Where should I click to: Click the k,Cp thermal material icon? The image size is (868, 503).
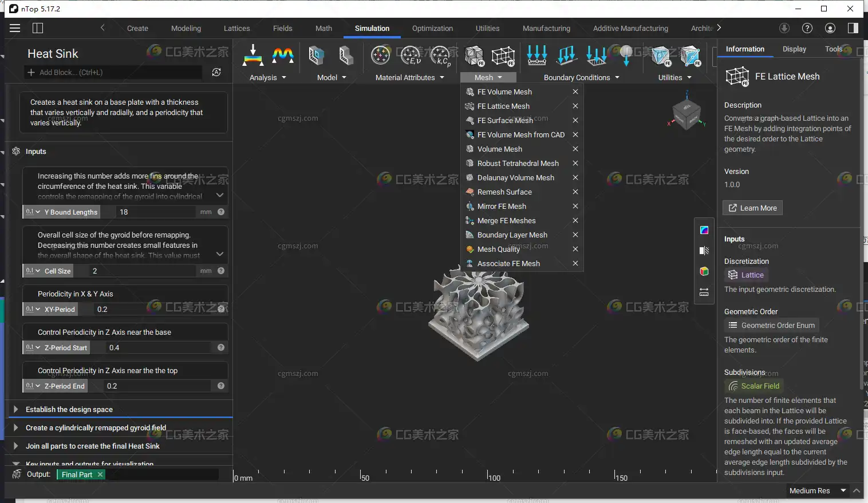pyautogui.click(x=441, y=56)
